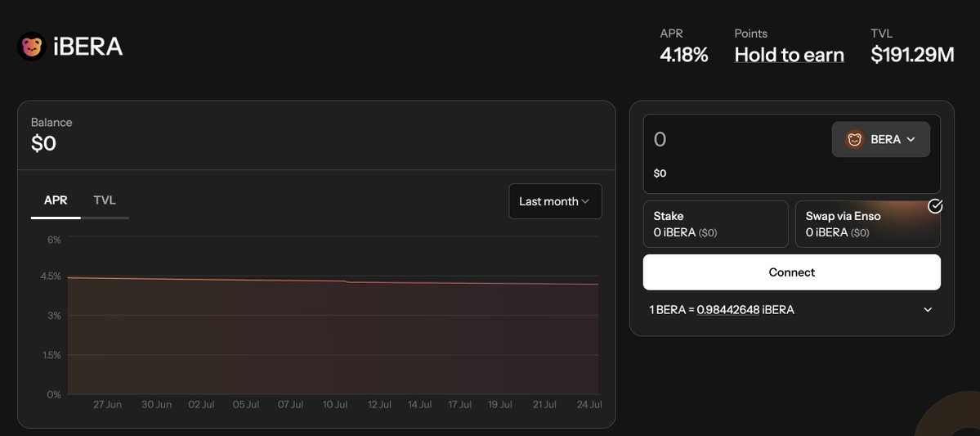Viewport: 980px width, 436px height.
Task: Focus the BERA amount input field
Action: (x=737, y=140)
